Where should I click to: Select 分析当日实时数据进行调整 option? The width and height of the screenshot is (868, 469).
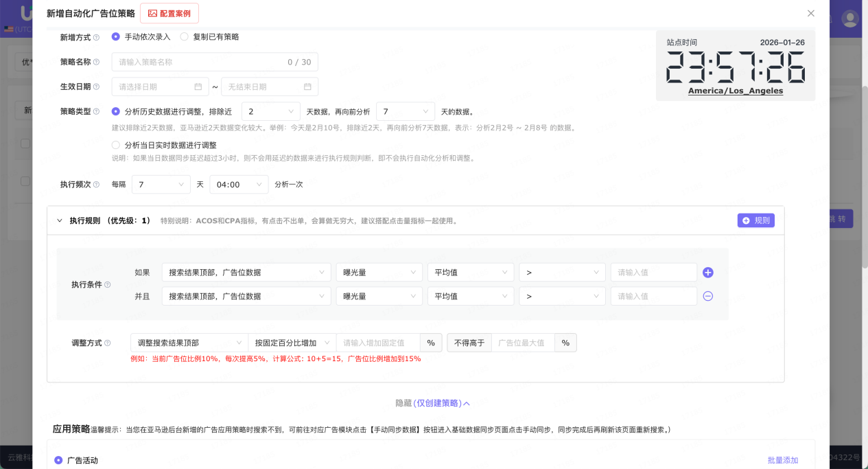point(115,145)
